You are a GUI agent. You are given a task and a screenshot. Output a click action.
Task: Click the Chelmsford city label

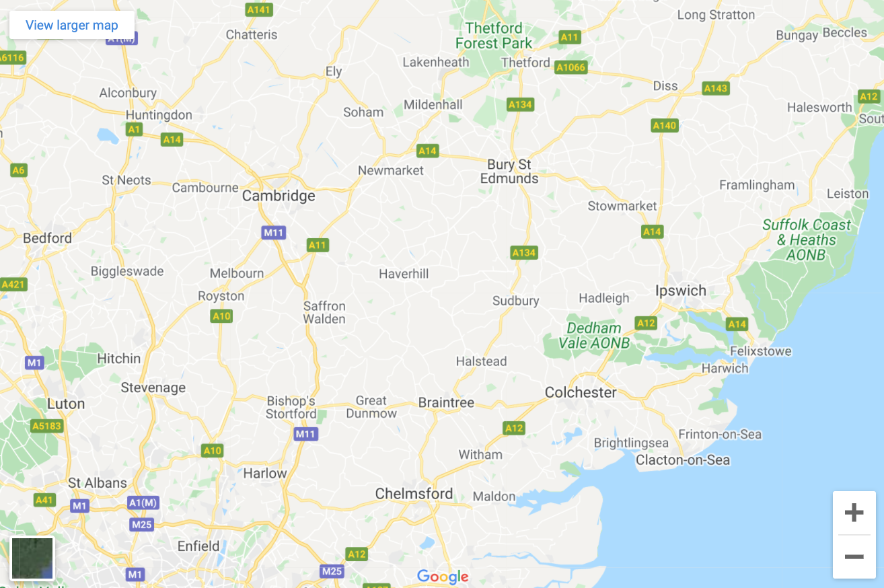point(414,494)
